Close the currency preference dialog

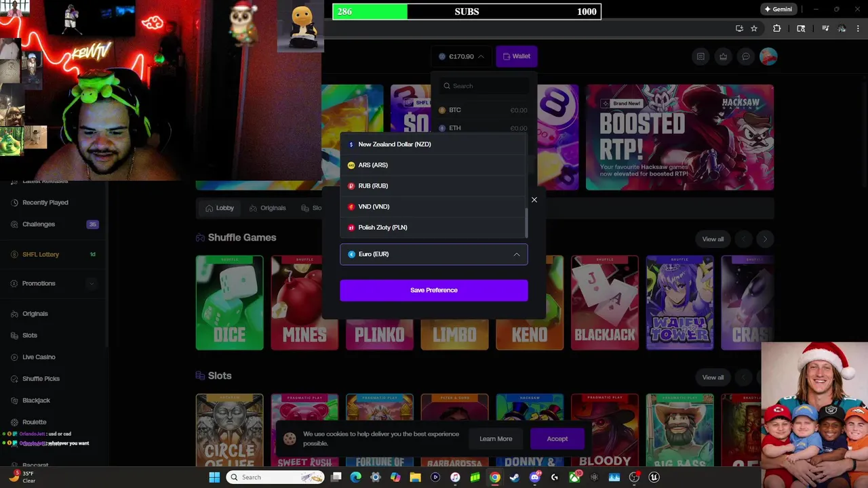[534, 200]
